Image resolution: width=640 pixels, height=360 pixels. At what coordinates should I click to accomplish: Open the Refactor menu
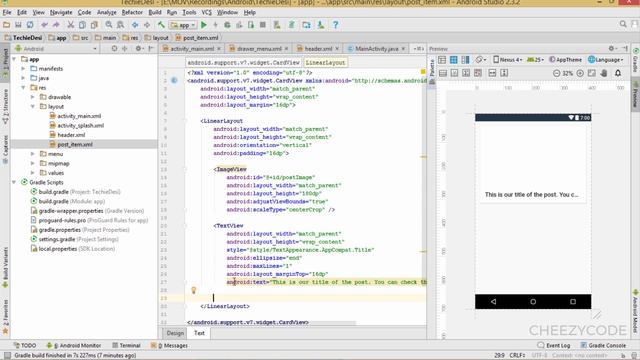pyautogui.click(x=132, y=12)
